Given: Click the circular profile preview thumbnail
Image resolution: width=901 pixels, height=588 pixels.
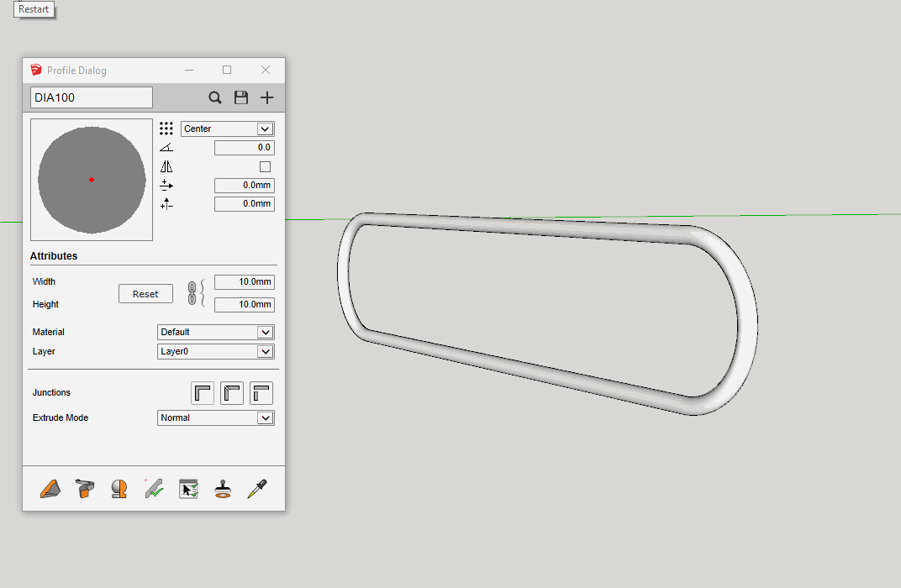Looking at the screenshot, I should [92, 180].
